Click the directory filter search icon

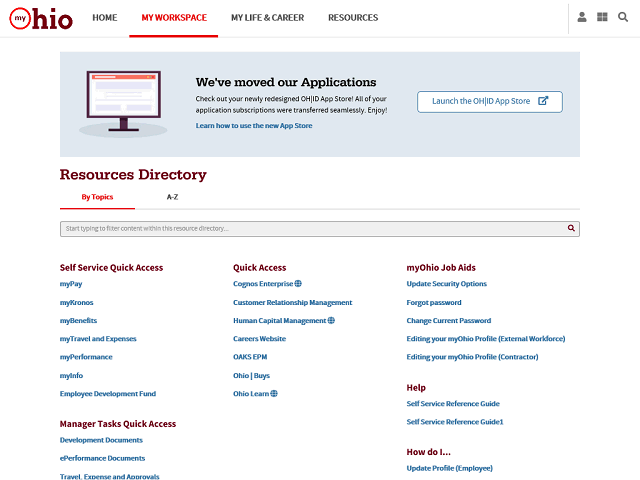[x=571, y=228]
